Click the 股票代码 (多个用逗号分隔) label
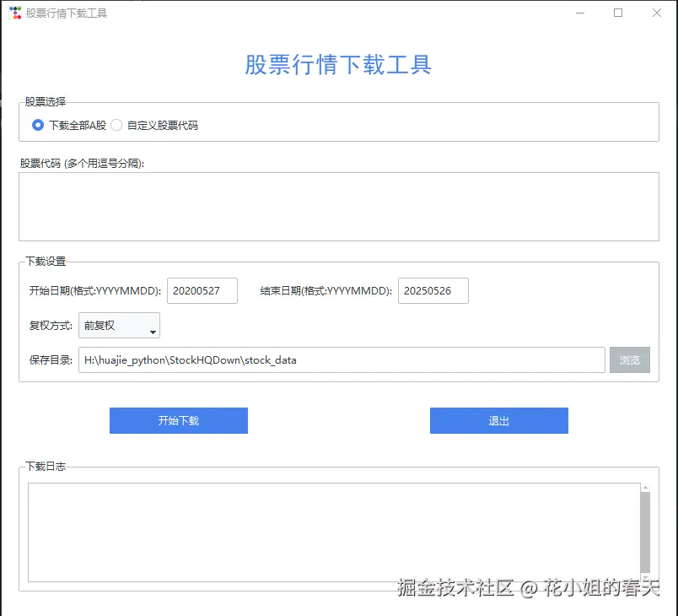Image resolution: width=678 pixels, height=616 pixels. point(82,164)
